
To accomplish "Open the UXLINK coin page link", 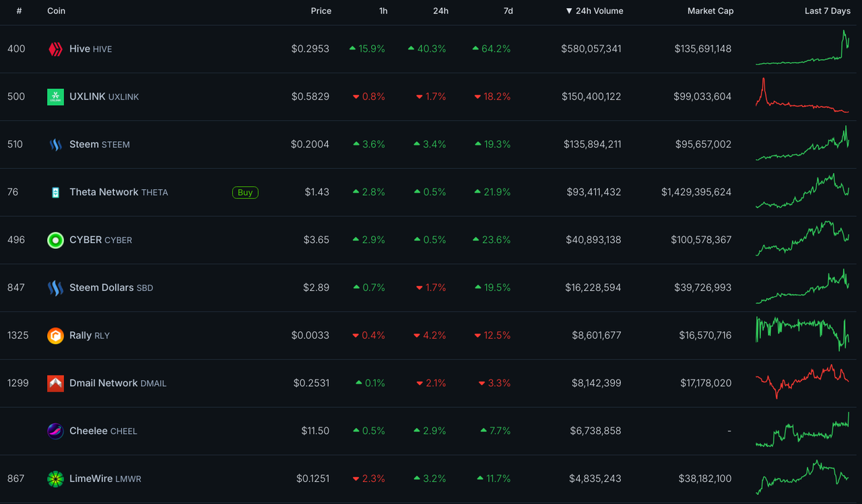I will [104, 97].
